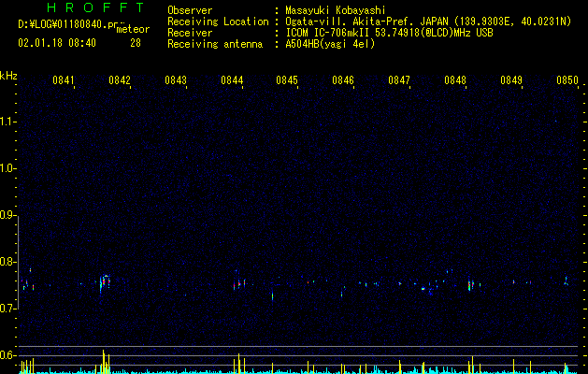588x374 pixels.
Task: Click the 0.7 kHz frequency axis label
Action: (x=7, y=309)
